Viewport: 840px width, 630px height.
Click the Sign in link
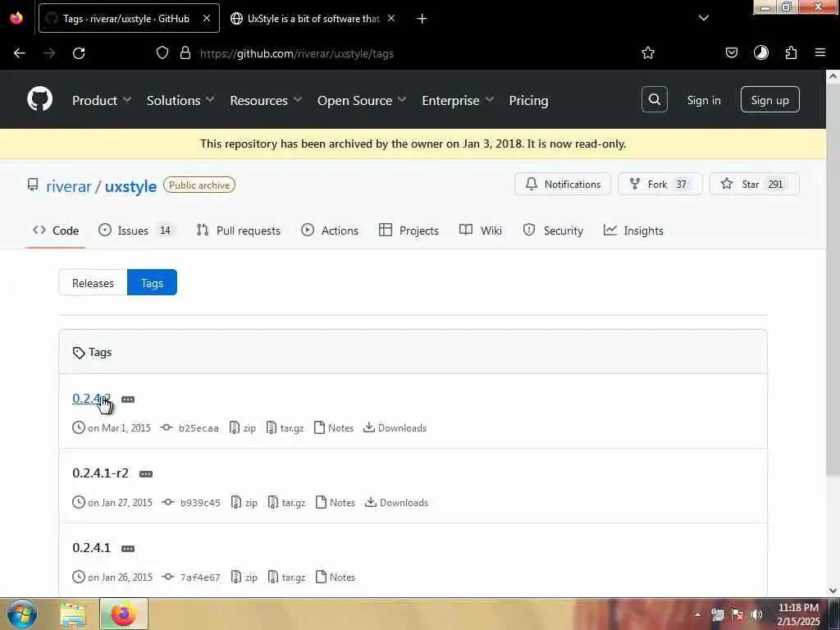click(x=703, y=100)
